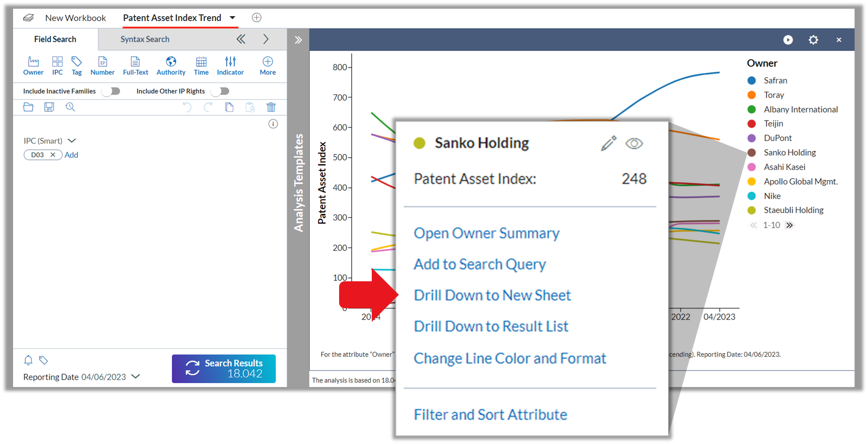Go to previous legend page
868x444 pixels.
[753, 225]
